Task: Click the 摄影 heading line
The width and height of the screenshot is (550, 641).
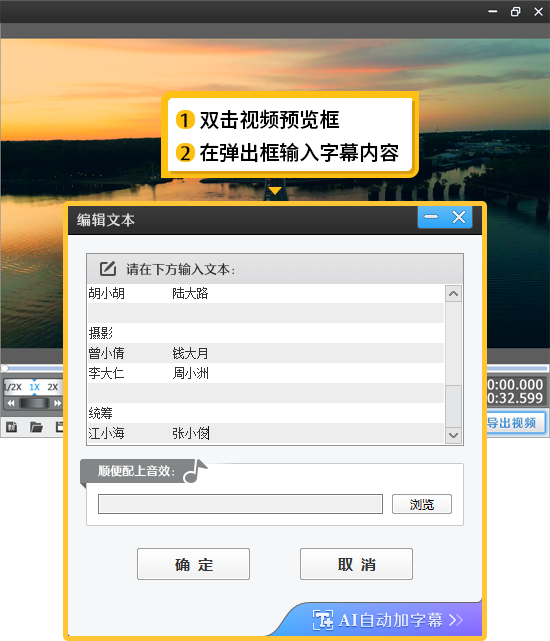Action: click(x=266, y=333)
